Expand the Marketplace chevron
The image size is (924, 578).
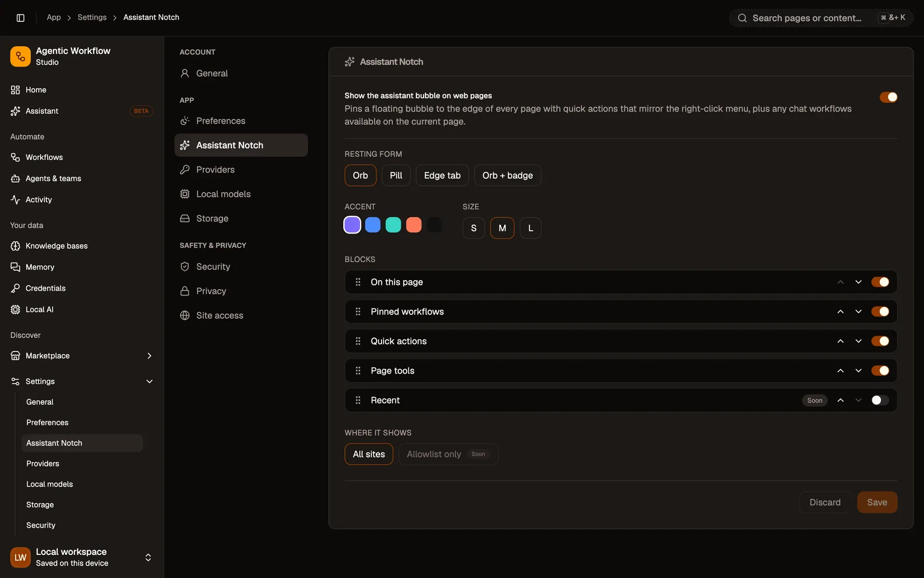149,356
